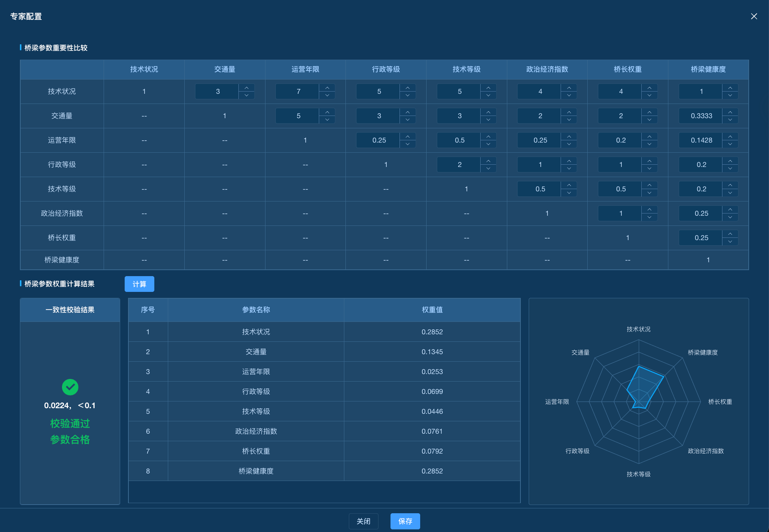769x532 pixels.
Task: Click the 运营年限 label on radar chart
Action: (x=557, y=402)
